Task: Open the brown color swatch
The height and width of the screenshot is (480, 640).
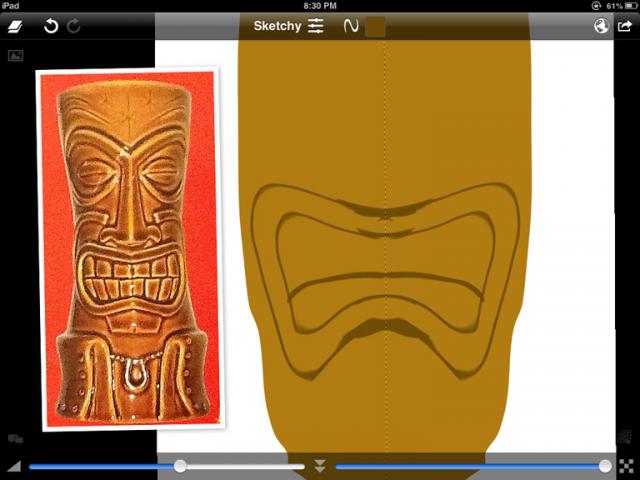Action: 375,26
